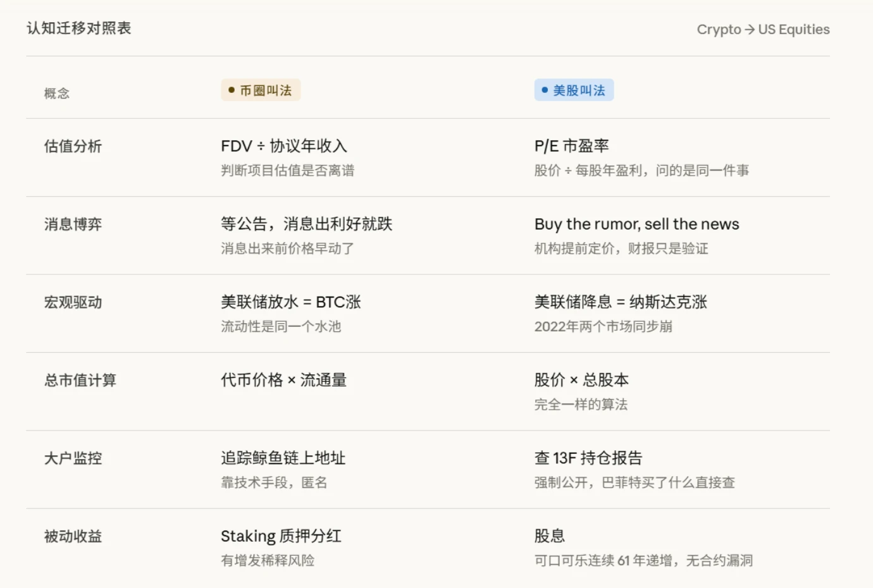Screen dimensions: 873x588
Task: Click the 估值分析 row label
Action: tap(73, 146)
